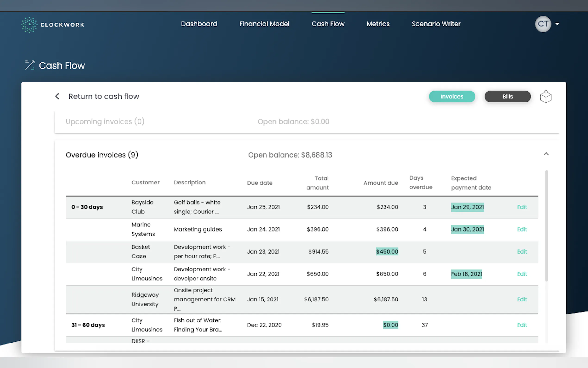Click Return to cash flow link
Screen dimensions: 588x368
coord(104,96)
